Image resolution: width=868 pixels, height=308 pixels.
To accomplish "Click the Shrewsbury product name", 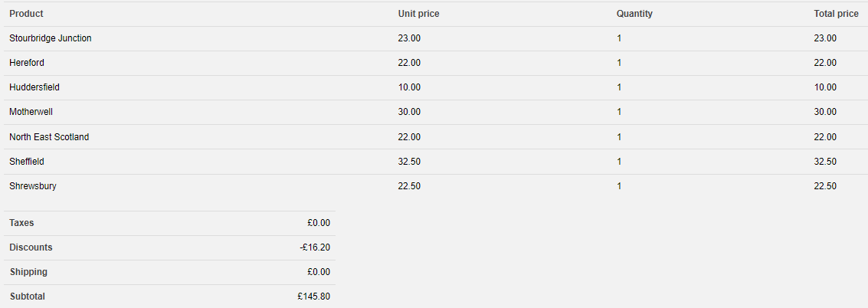I will pyautogui.click(x=33, y=186).
